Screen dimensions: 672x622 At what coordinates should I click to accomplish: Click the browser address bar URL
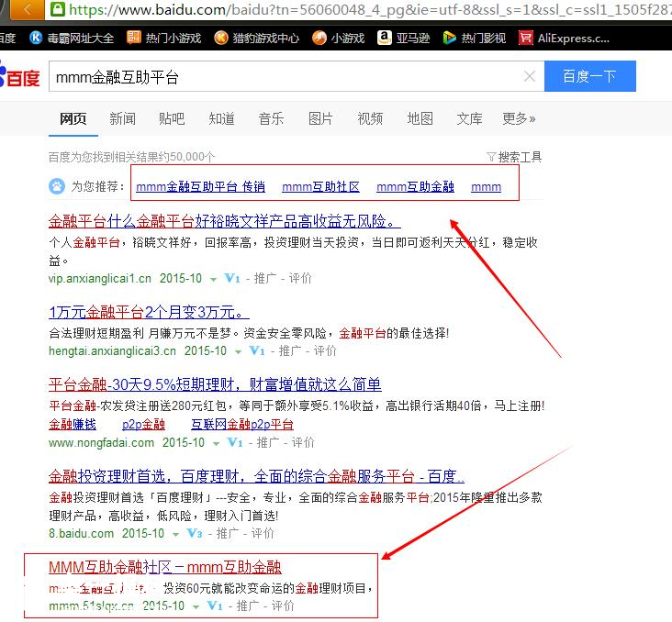[368, 9]
